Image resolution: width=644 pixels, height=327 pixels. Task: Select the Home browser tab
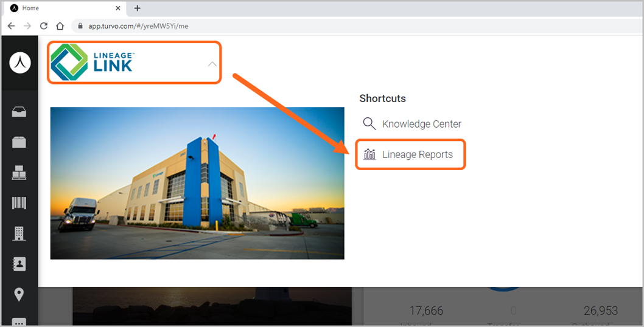[64, 9]
